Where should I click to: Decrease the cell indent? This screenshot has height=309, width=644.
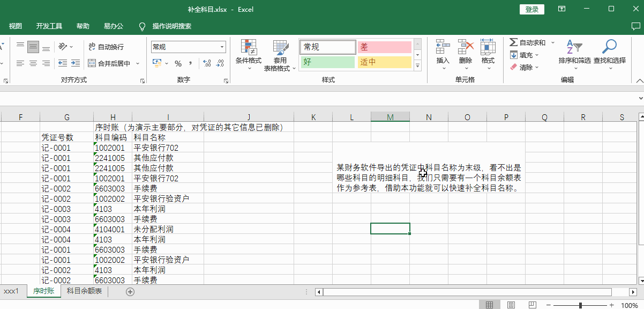[x=63, y=63]
